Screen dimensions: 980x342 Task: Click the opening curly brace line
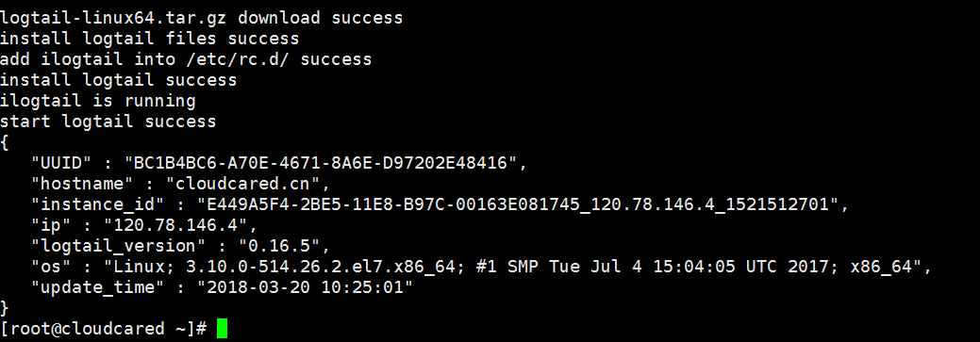pyautogui.click(x=5, y=143)
